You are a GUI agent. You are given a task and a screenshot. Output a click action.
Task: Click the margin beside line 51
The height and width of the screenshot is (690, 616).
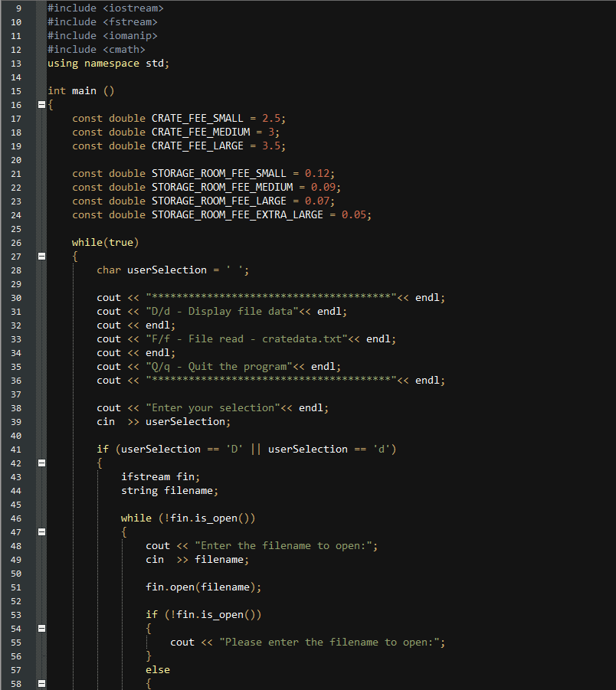click(x=15, y=587)
